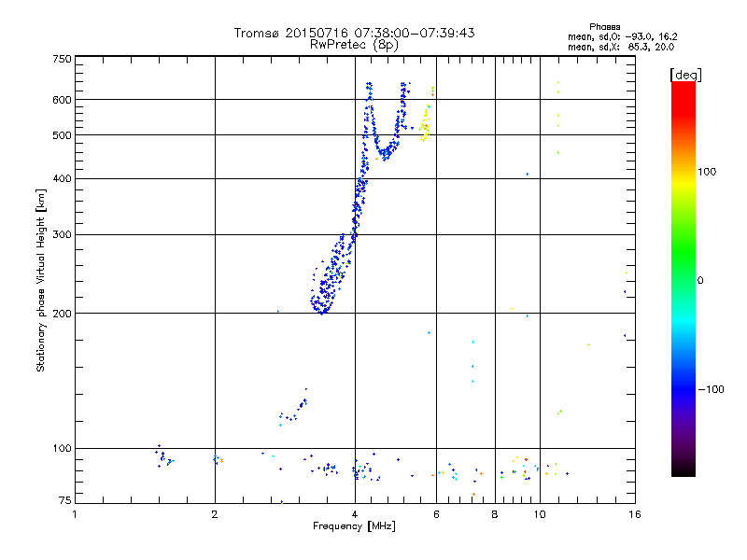Viewport: 747px width, 560px height.
Task: Click y-axis tick label "400"
Action: pos(62,178)
